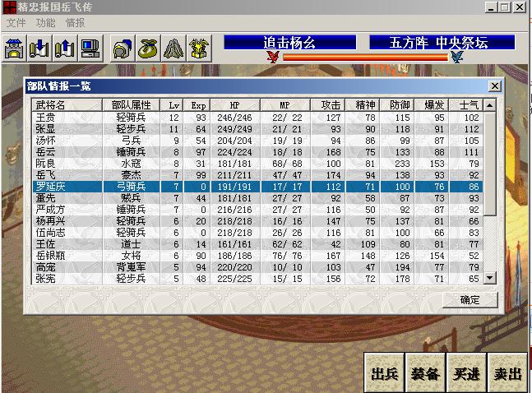The height and width of the screenshot is (393, 532).
Task: Select the 岳云 row
Action: tap(257, 152)
